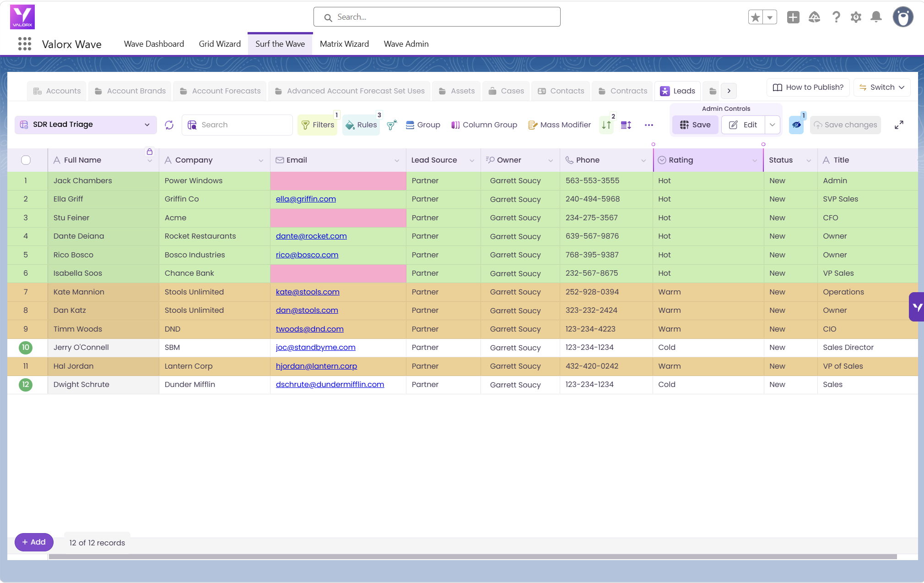Open the Filters tool
Image resolution: width=924 pixels, height=583 pixels.
(x=318, y=125)
